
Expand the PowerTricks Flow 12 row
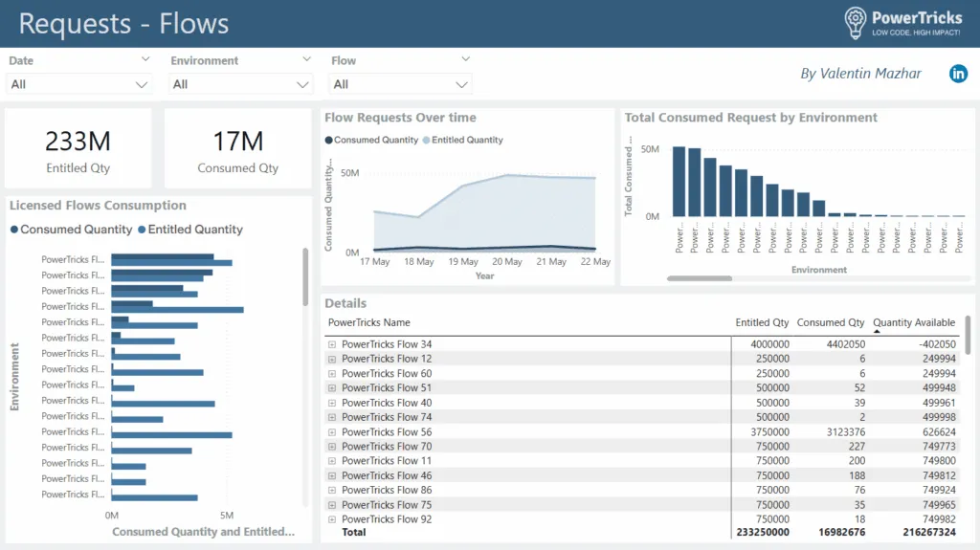point(332,360)
